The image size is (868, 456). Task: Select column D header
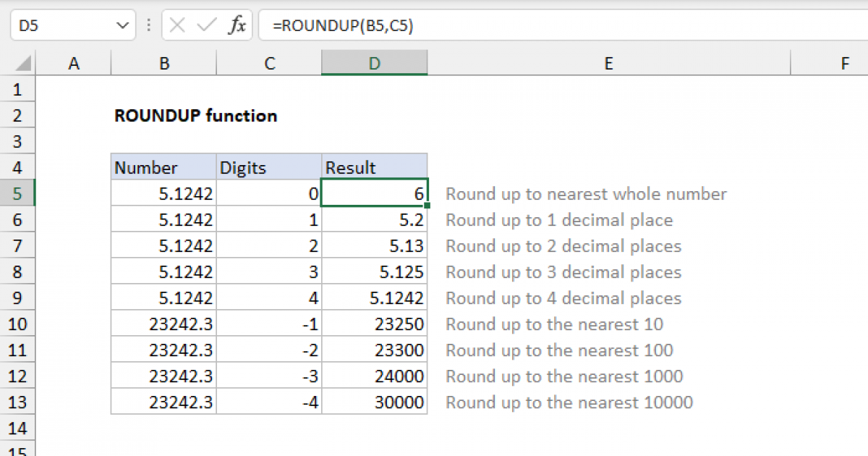click(374, 64)
